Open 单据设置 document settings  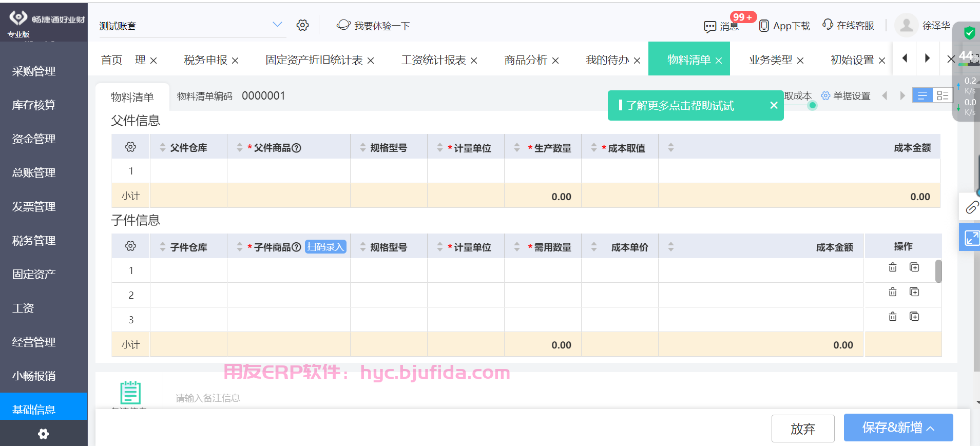(846, 96)
